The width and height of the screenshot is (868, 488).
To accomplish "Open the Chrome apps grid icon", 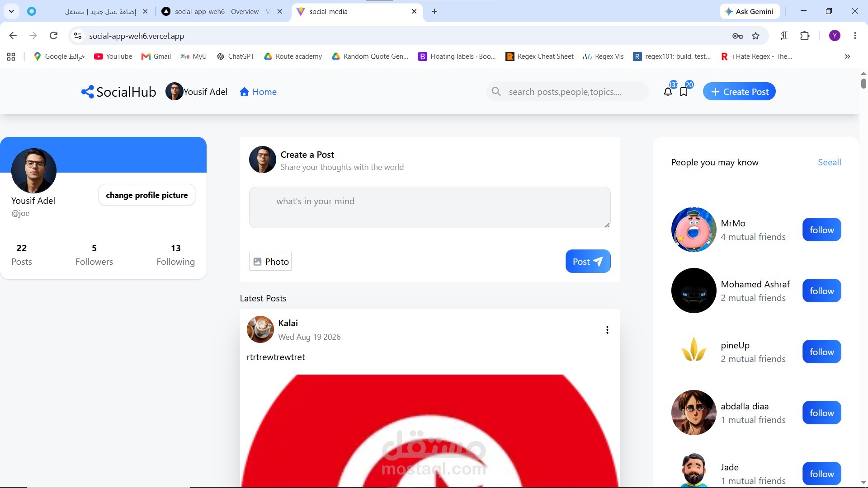I will tap(11, 56).
